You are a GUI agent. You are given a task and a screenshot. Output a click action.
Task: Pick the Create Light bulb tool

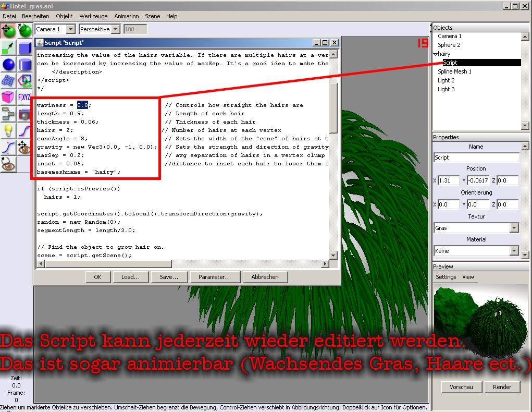coord(8,131)
